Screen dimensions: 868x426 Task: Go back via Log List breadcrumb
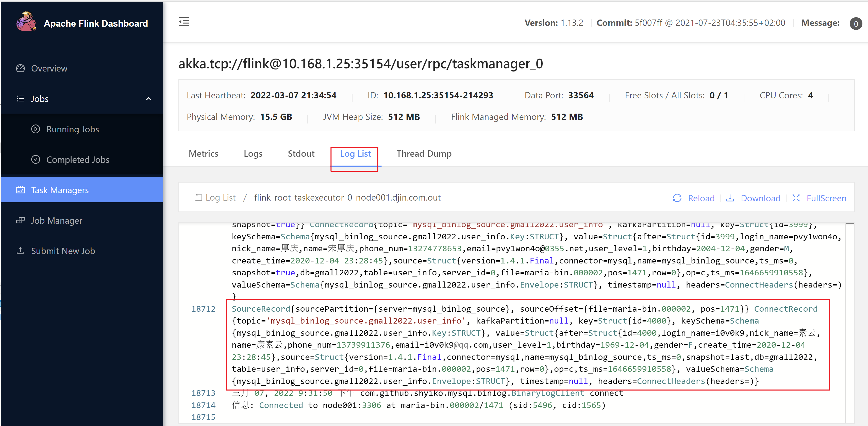[x=220, y=198]
